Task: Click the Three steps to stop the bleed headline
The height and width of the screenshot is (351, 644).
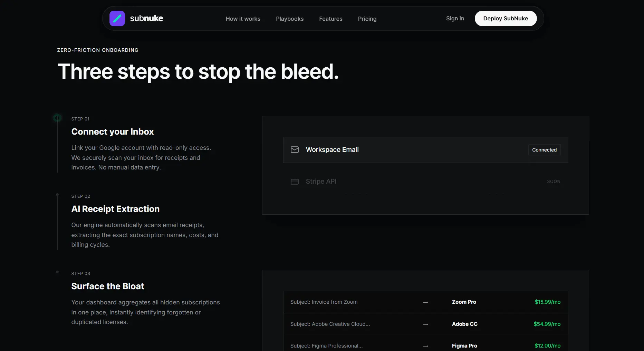Action: click(198, 72)
